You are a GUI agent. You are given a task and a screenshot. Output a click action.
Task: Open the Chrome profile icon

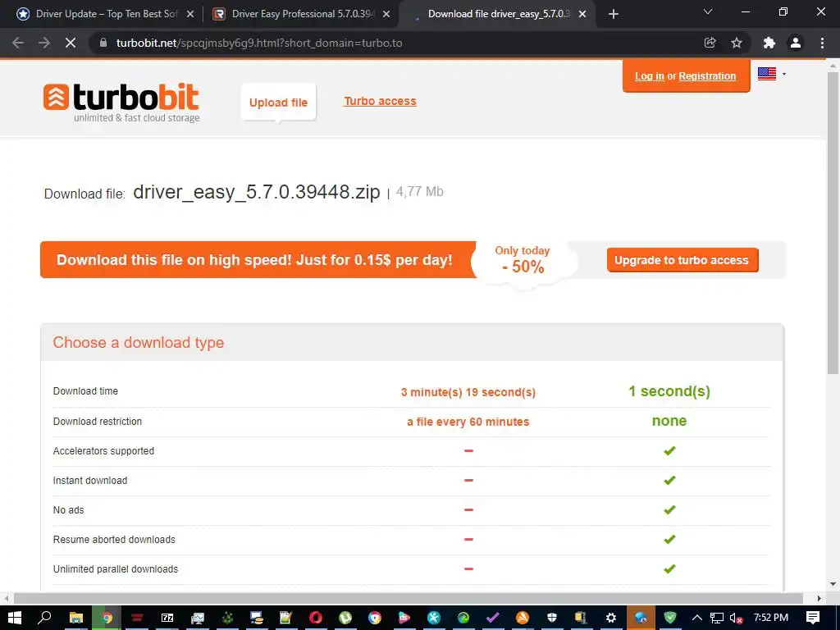(796, 43)
